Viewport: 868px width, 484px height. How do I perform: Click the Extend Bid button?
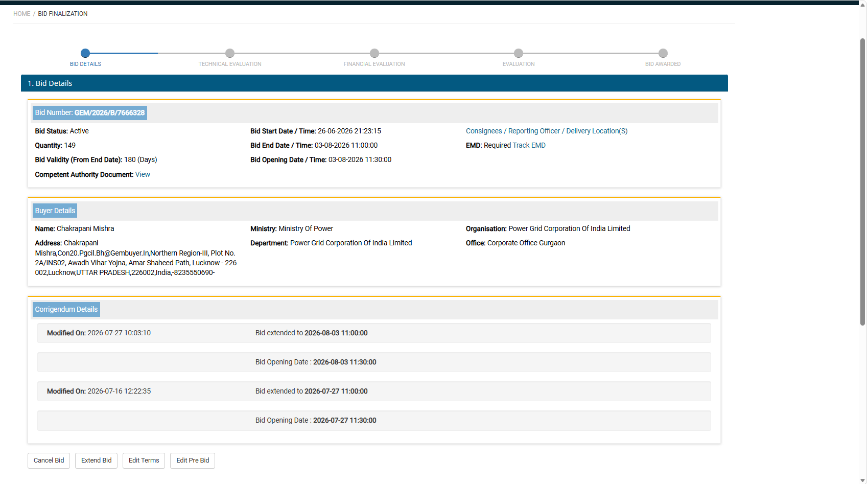coord(96,460)
